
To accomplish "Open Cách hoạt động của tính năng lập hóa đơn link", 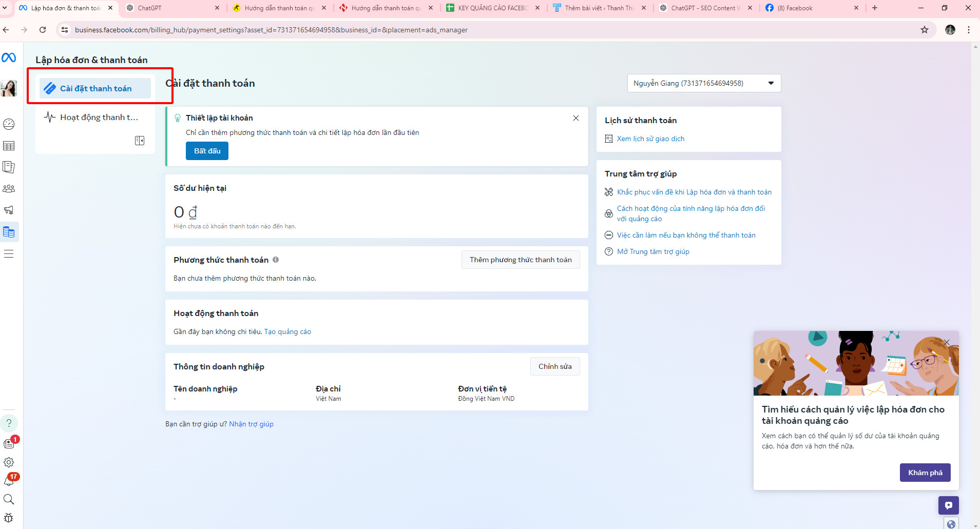I will click(x=691, y=213).
